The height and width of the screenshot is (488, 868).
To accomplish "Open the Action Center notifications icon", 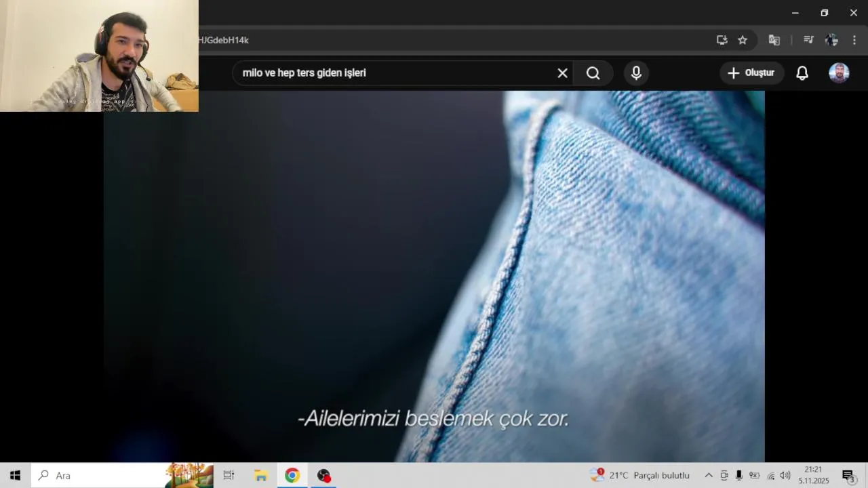I will 848,475.
